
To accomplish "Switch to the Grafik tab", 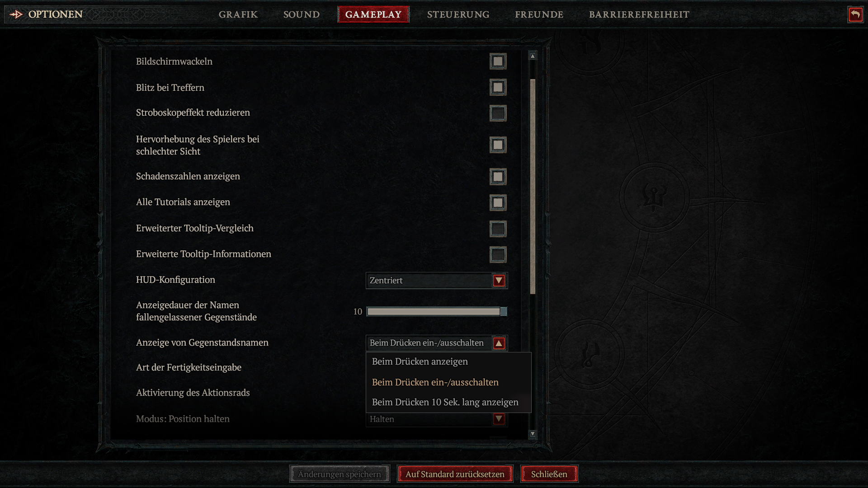I will pyautogui.click(x=238, y=14).
